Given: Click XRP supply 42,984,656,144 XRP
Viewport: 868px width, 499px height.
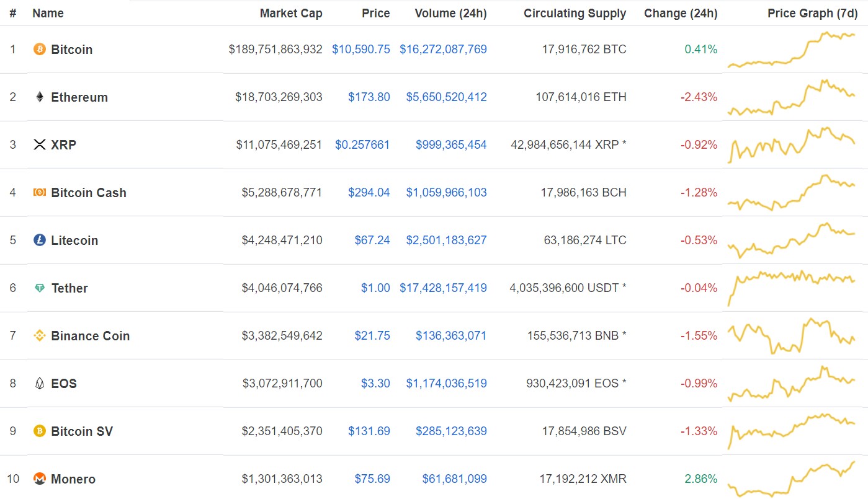Looking at the screenshot, I should click(565, 144).
